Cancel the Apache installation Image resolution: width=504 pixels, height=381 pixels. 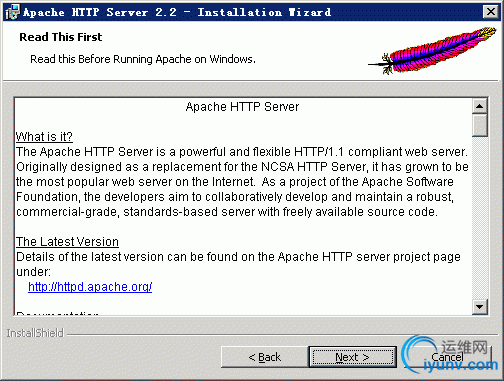448,357
